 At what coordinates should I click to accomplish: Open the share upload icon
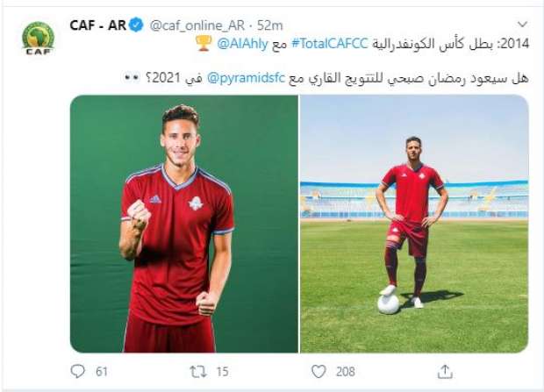coord(445,372)
